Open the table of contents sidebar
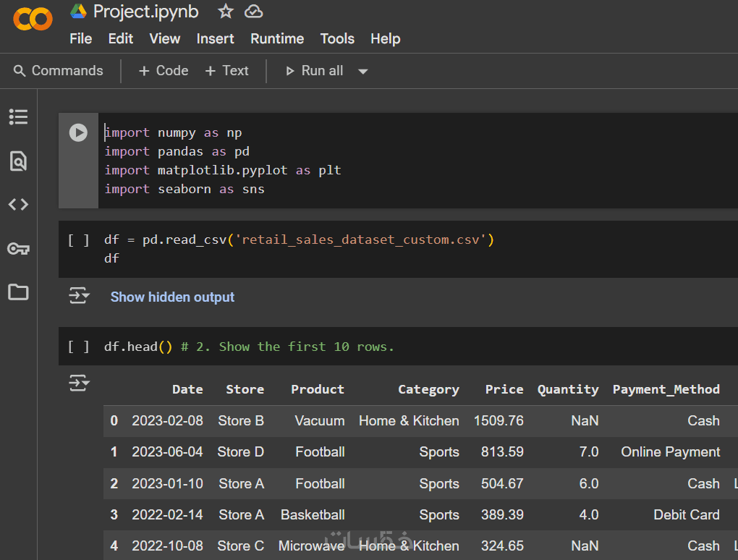738x560 pixels. pos(18,116)
